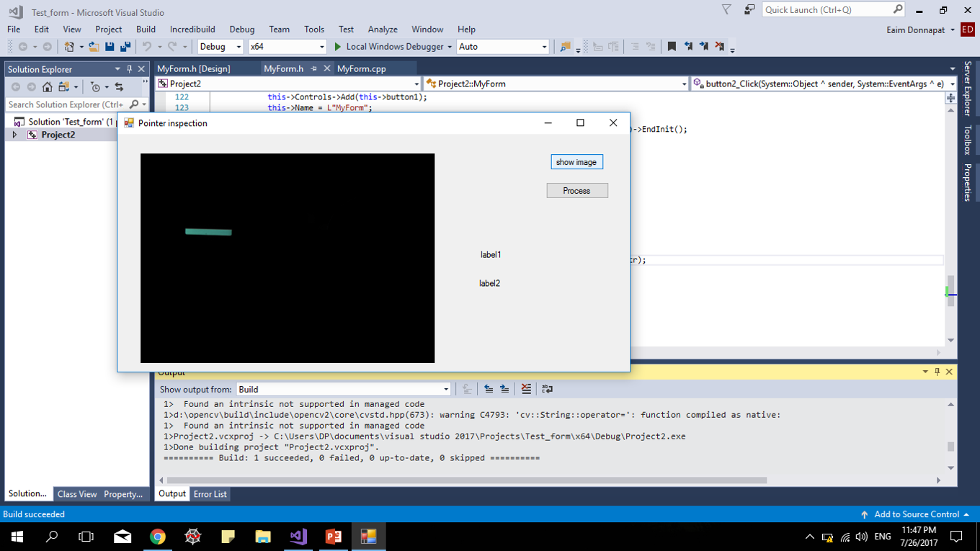
Task: Click the black image box in Pointer inspection
Action: point(288,258)
